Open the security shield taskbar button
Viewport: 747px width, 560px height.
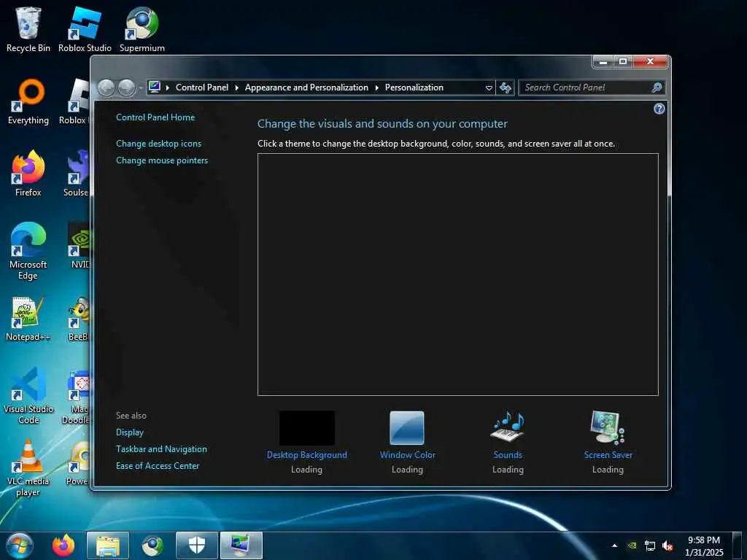tap(197, 545)
